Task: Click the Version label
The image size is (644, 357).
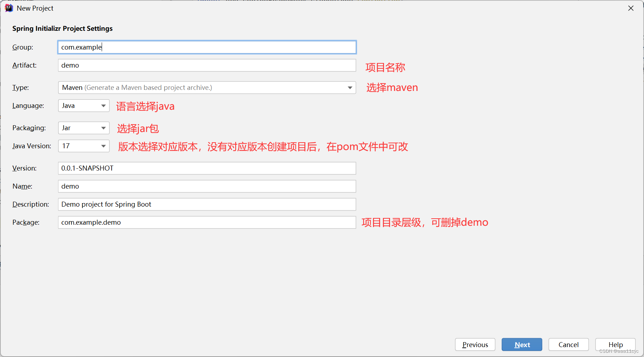Action: tap(24, 168)
